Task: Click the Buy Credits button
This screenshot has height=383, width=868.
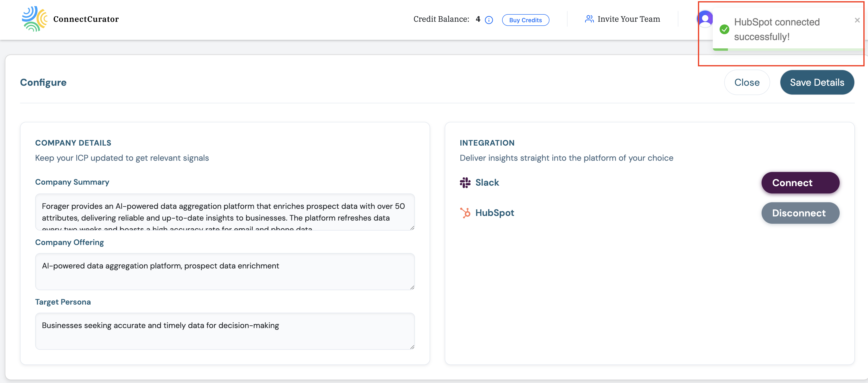Action: click(x=525, y=20)
